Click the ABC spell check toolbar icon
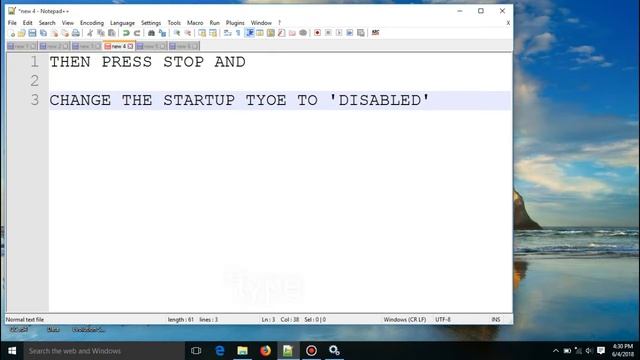640x360 pixels. [375, 33]
